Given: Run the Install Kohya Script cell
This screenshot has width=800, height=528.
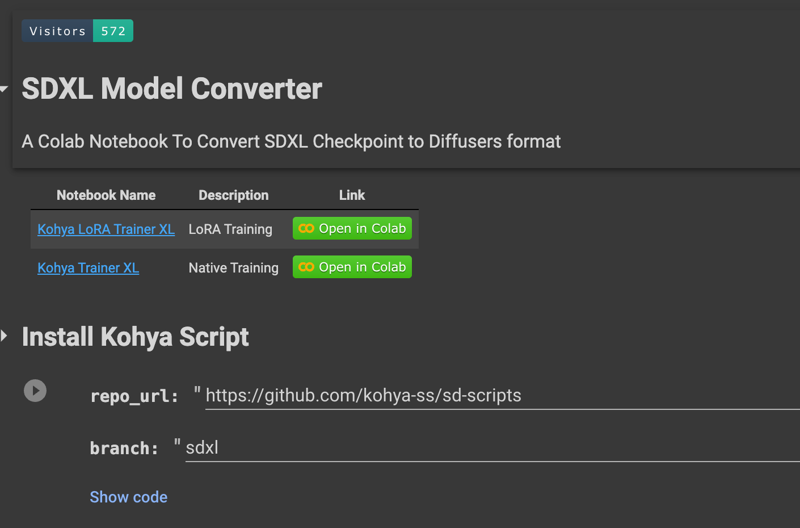Looking at the screenshot, I should pyautogui.click(x=35, y=391).
